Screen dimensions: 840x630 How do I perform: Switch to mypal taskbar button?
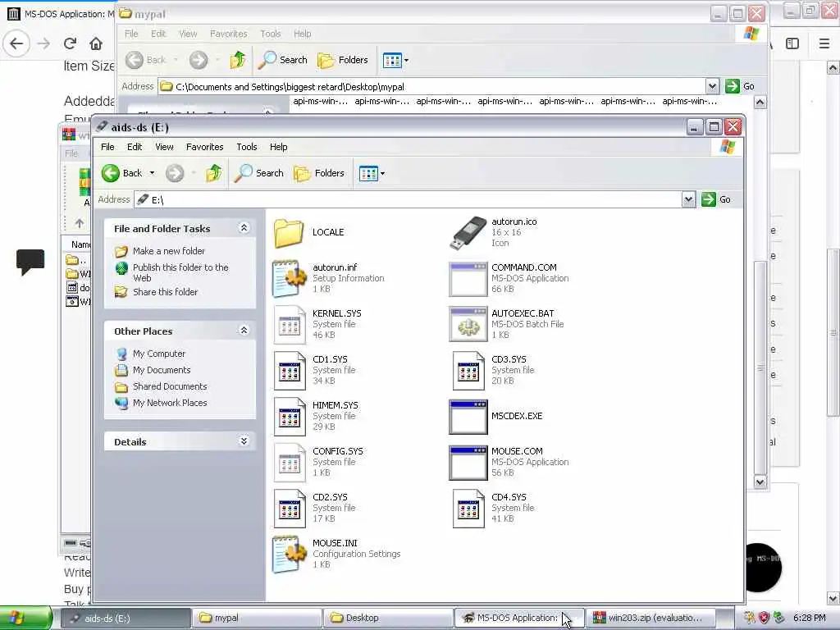coord(257,618)
